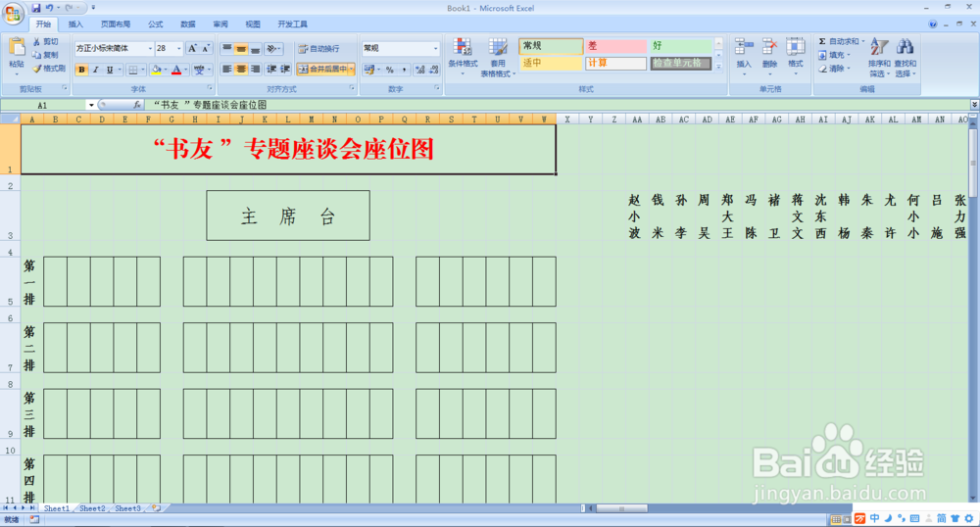
Task: Open the 数据 tab
Action: pos(188,24)
